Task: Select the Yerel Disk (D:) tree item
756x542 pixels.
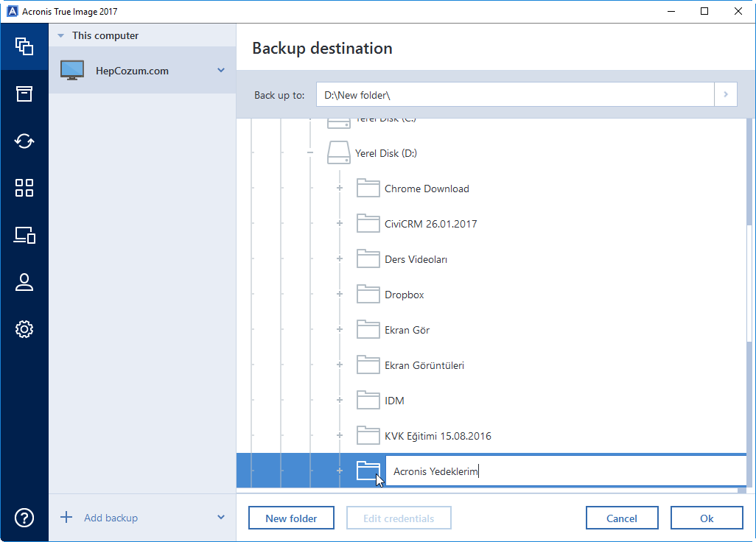Action: pos(385,153)
